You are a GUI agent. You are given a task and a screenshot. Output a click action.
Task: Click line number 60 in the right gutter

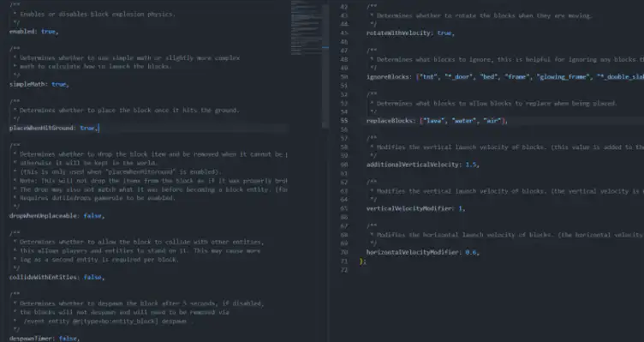pos(343,165)
